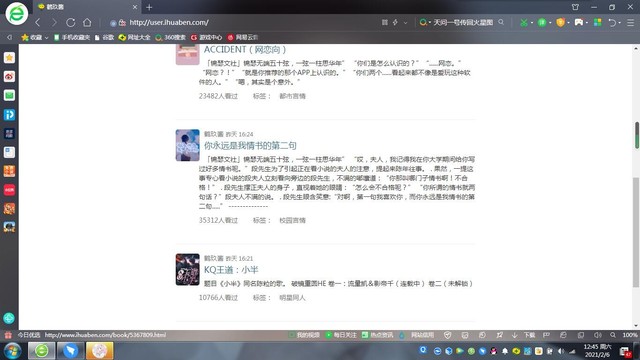This screenshot has height=360, width=640.
Task: Open a new tab with the plus button
Action: [x=149, y=7]
